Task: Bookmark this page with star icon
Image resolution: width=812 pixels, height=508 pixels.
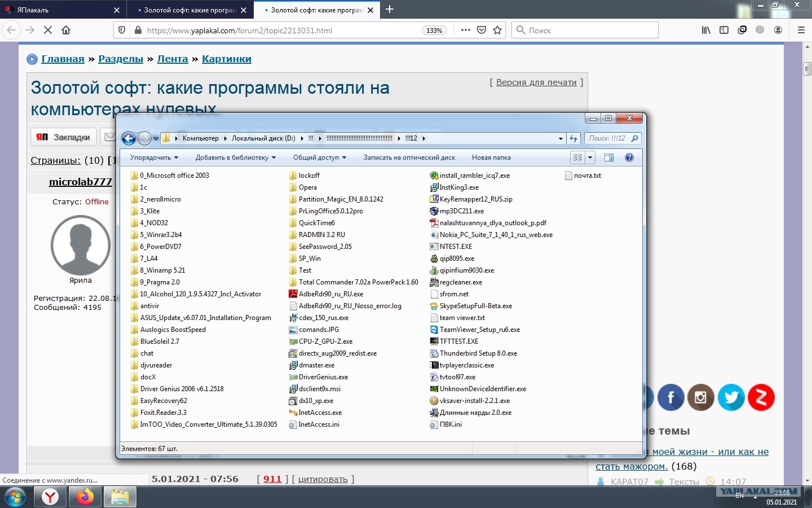Action: pos(497,30)
